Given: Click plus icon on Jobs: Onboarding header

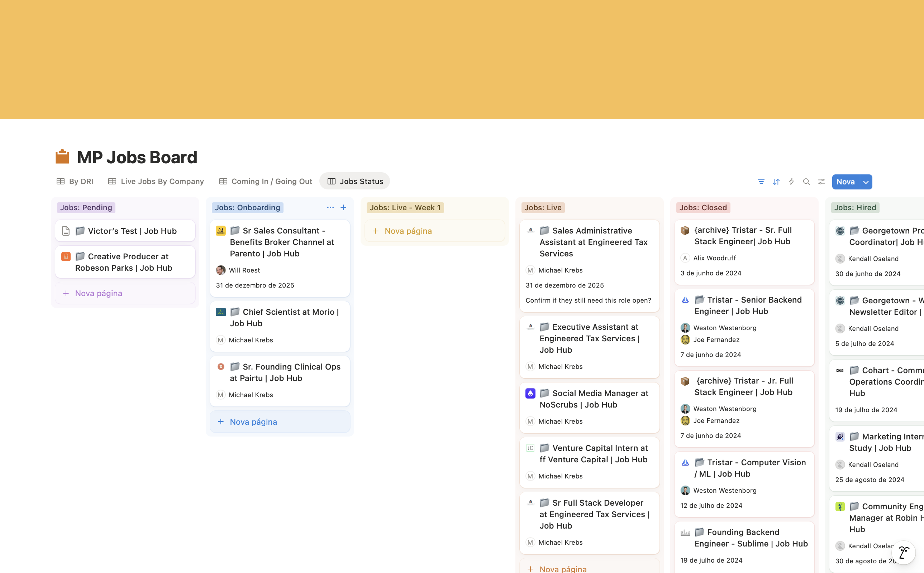Looking at the screenshot, I should tap(343, 207).
